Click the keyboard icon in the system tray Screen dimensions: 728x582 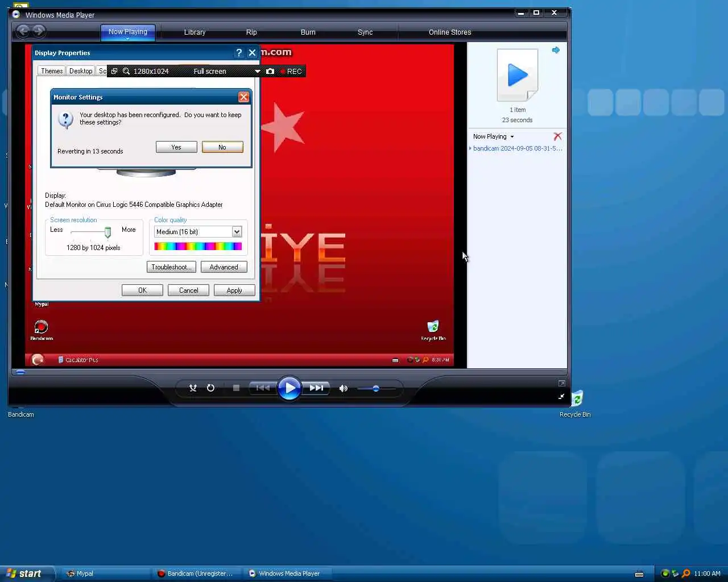click(x=639, y=574)
